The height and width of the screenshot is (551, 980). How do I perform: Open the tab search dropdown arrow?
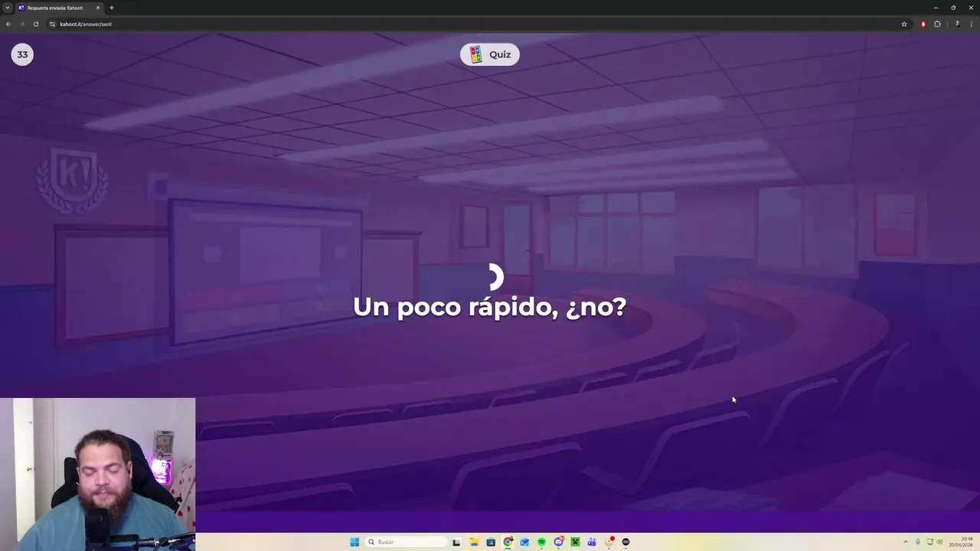pos(8,8)
